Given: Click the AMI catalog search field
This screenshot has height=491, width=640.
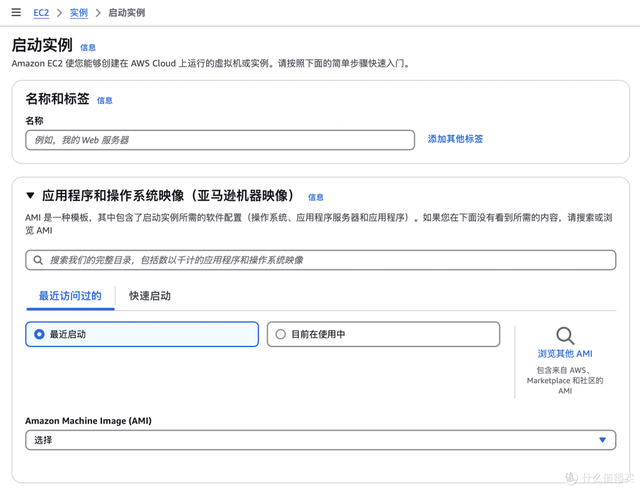Looking at the screenshot, I should click(x=320, y=260).
